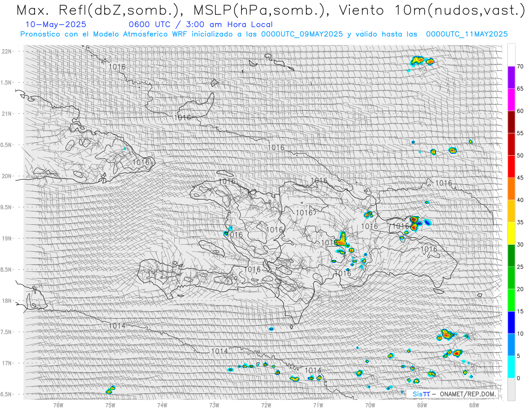Click colorbar value '35'
The height and width of the screenshot is (411, 532).
point(520,222)
